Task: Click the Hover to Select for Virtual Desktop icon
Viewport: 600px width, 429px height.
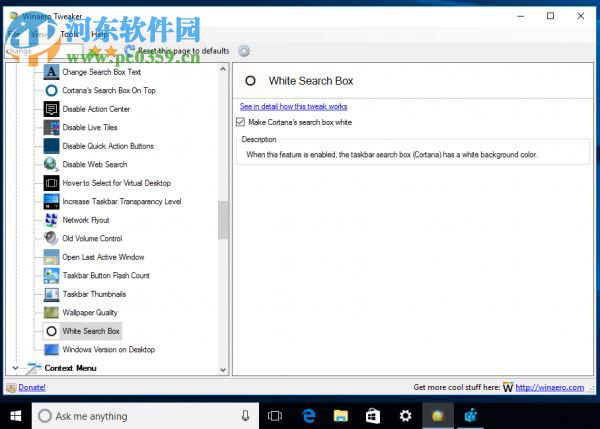Action: click(51, 183)
